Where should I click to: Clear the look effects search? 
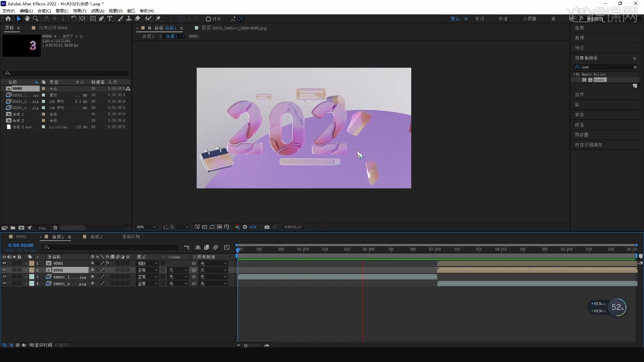[x=635, y=67]
